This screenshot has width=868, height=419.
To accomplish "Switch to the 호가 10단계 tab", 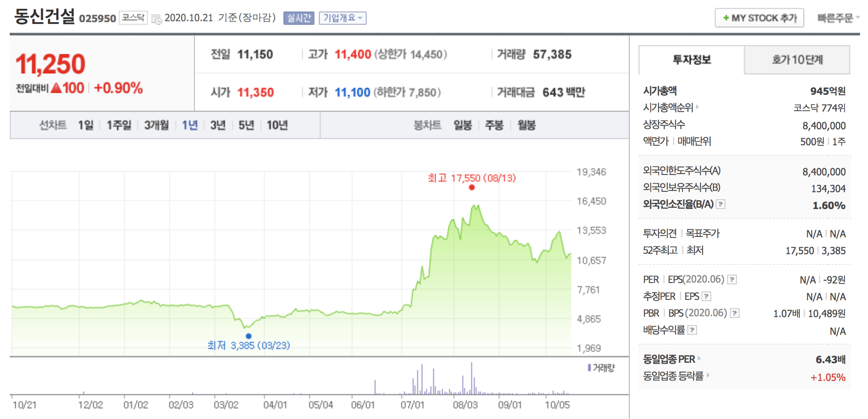I will click(x=797, y=60).
